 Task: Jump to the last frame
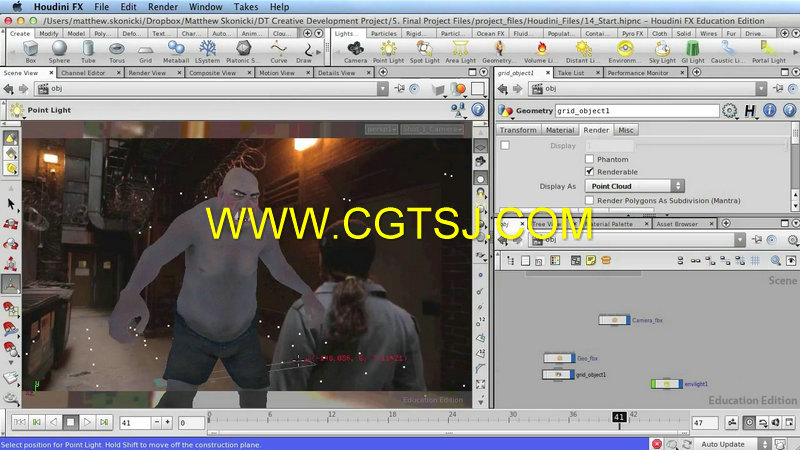(x=104, y=422)
